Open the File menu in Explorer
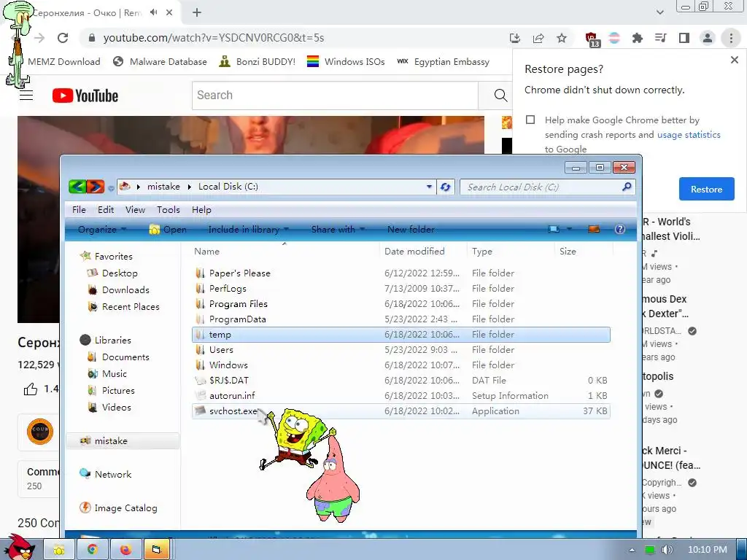The height and width of the screenshot is (560, 747). point(79,209)
